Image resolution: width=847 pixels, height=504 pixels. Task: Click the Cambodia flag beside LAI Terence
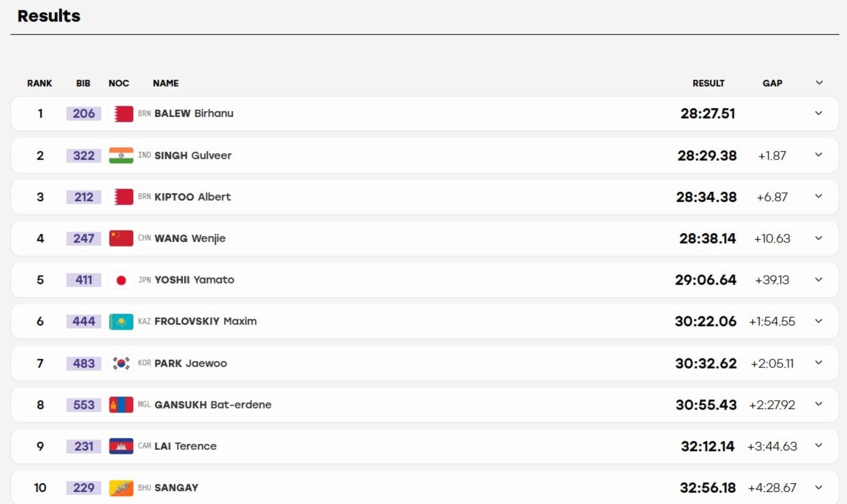121,446
